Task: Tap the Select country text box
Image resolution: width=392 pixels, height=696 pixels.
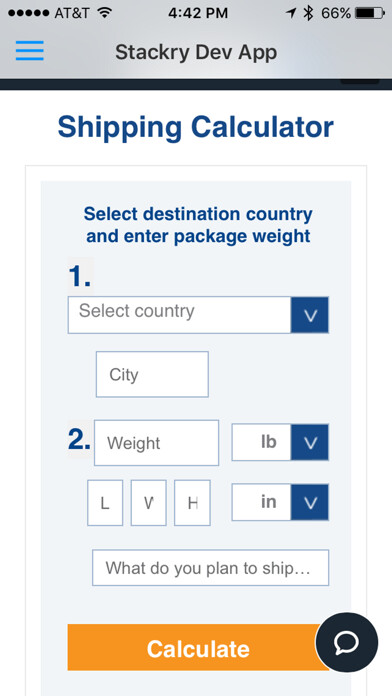Action: click(x=179, y=315)
